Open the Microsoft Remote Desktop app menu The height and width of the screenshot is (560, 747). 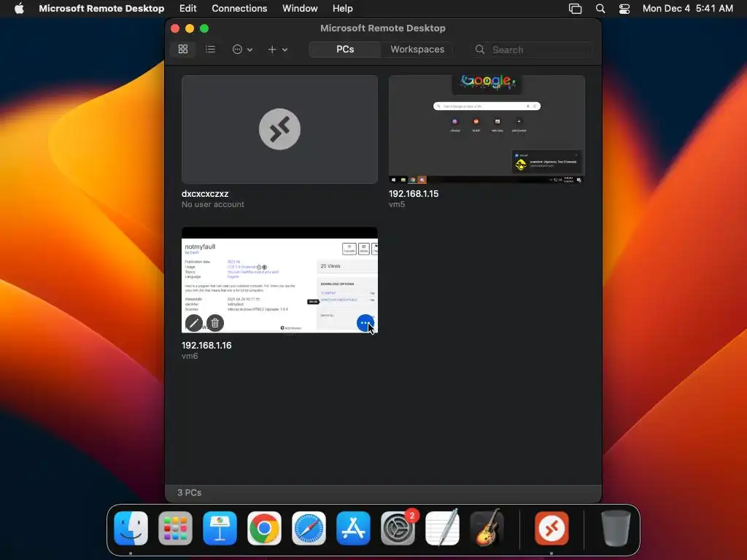click(x=101, y=8)
